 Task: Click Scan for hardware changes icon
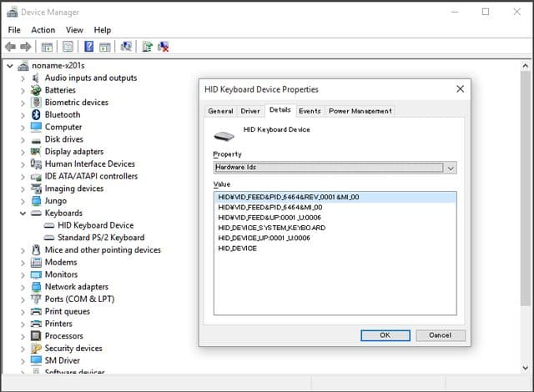pyautogui.click(x=126, y=47)
